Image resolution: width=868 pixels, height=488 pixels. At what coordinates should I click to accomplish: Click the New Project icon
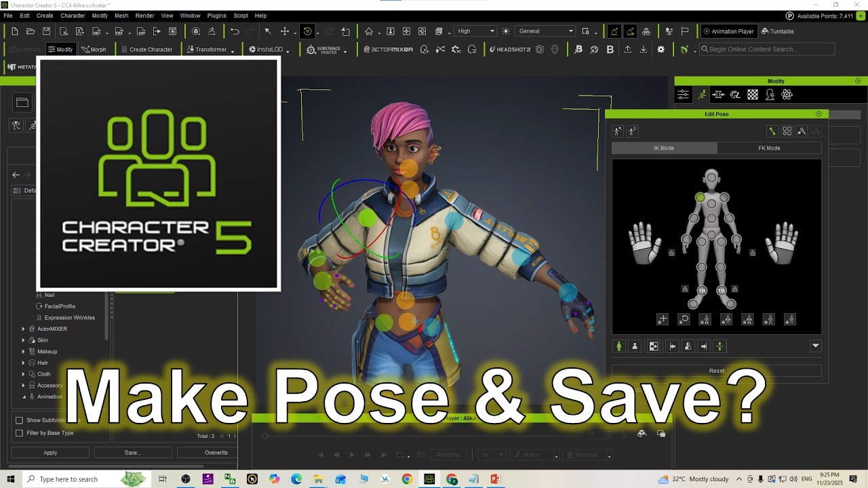tap(15, 31)
